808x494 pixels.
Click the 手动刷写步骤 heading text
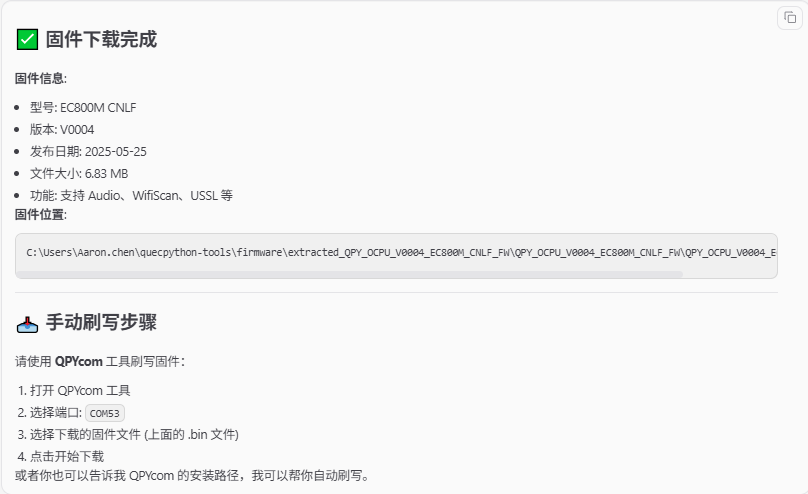[x=101, y=323]
